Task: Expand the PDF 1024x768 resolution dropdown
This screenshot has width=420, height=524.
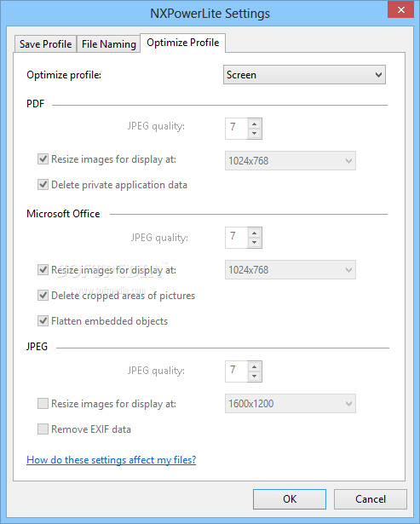Action: tap(291, 161)
